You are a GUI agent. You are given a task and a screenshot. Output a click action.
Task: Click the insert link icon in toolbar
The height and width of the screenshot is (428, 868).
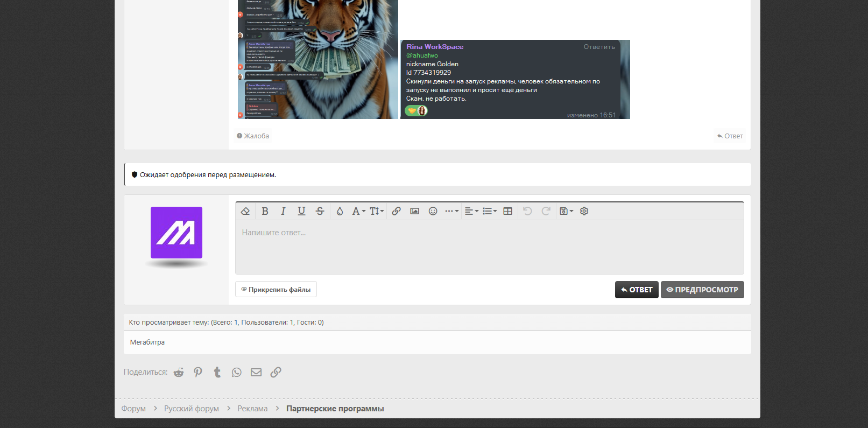[x=396, y=211]
